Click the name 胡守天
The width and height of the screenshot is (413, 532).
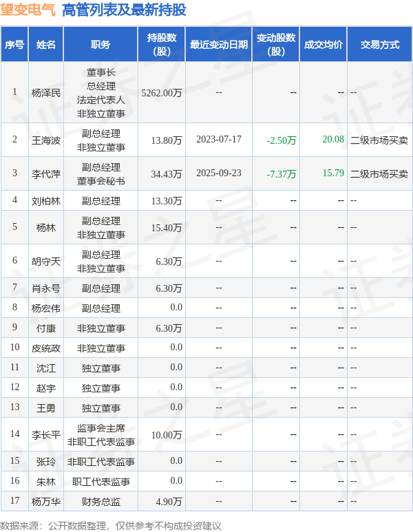pyautogui.click(x=46, y=262)
